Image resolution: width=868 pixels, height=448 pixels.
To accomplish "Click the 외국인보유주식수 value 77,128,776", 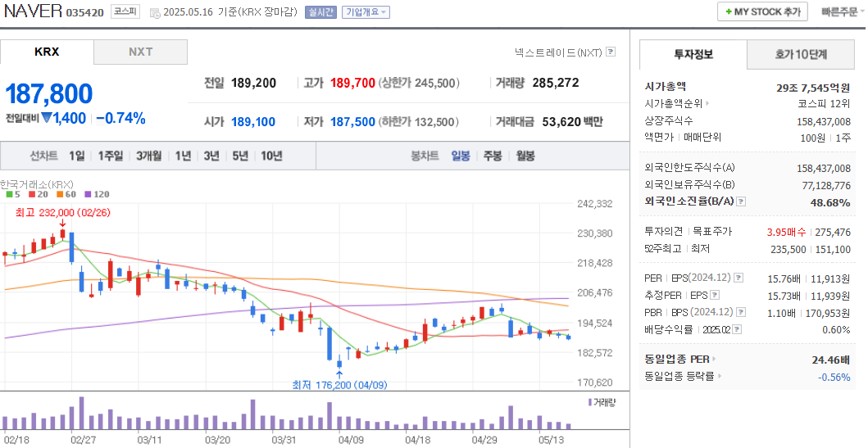I will point(826,185).
